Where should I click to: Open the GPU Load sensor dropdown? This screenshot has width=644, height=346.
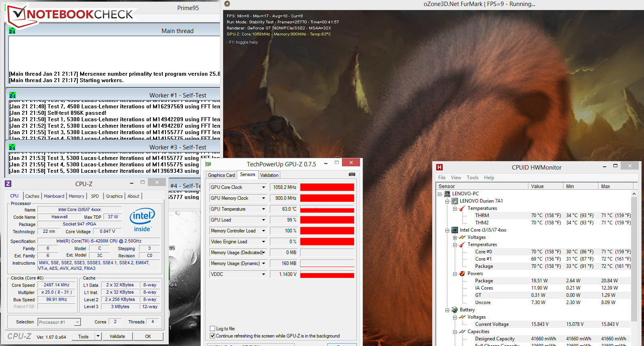[264, 220]
